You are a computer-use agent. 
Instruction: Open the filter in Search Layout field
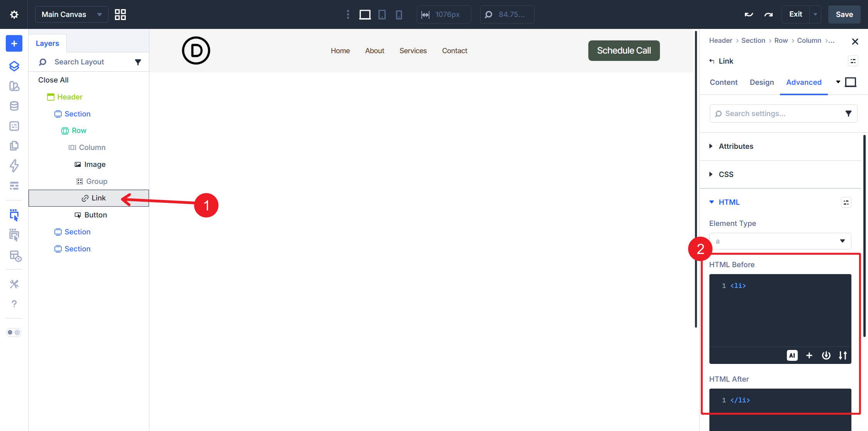tap(138, 62)
